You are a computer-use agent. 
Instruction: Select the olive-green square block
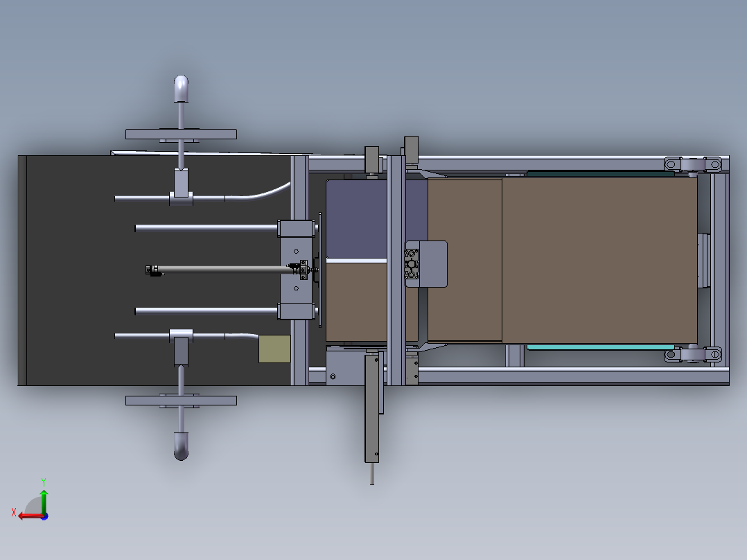(x=274, y=349)
